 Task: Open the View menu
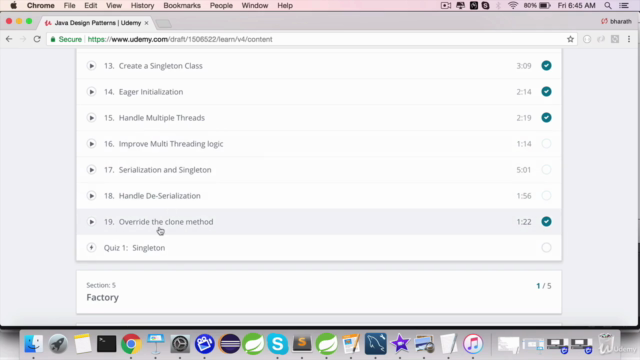pyautogui.click(x=114, y=6)
